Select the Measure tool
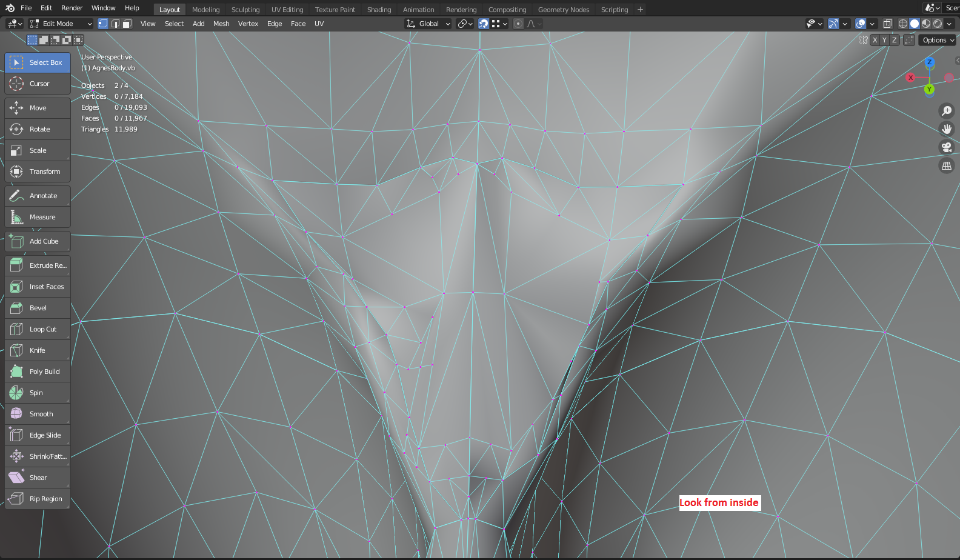The height and width of the screenshot is (560, 960). (x=38, y=217)
